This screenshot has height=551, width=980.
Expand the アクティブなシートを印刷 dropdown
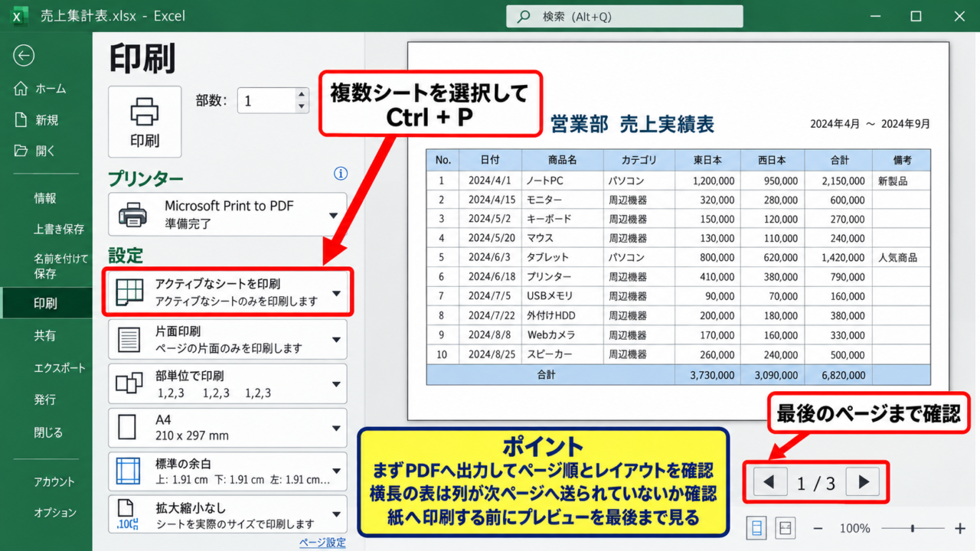point(227,292)
